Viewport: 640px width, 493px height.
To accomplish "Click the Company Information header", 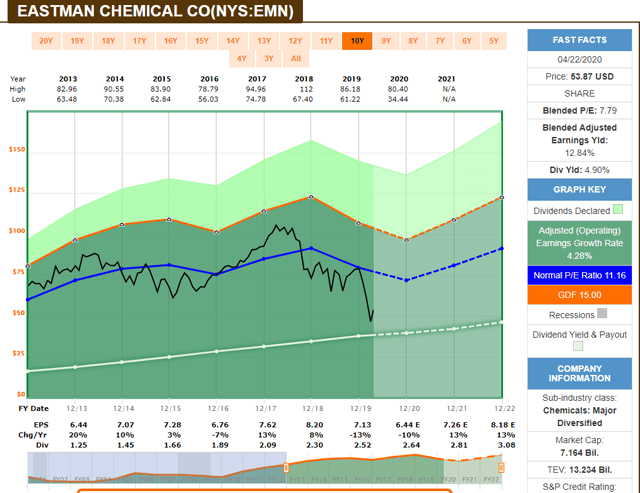I will coord(582,374).
